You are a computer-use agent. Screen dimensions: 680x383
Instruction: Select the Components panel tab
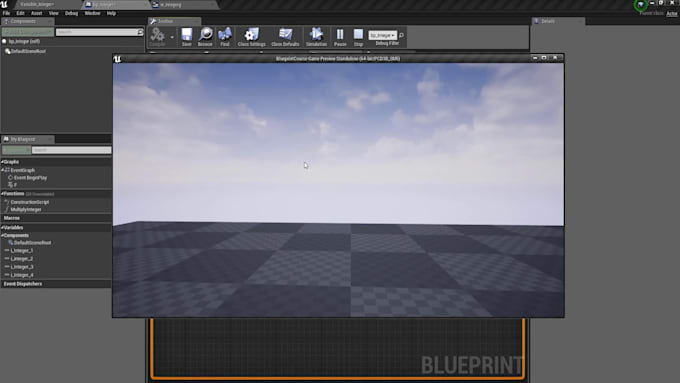[27, 21]
